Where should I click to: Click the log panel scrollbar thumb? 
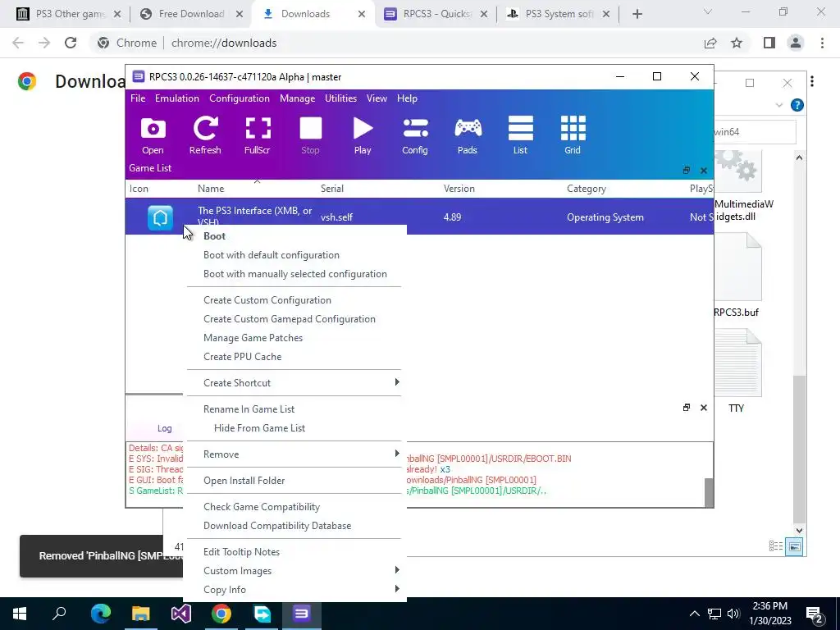point(708,492)
